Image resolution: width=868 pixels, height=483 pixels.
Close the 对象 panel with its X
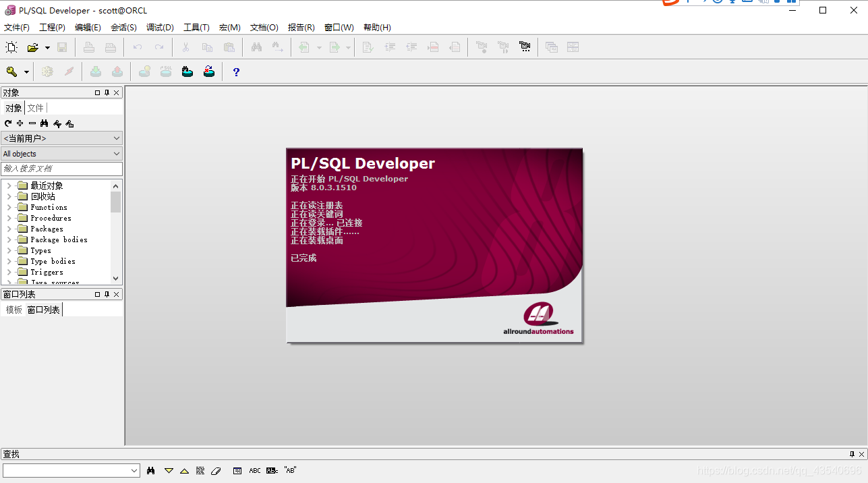[x=116, y=92]
